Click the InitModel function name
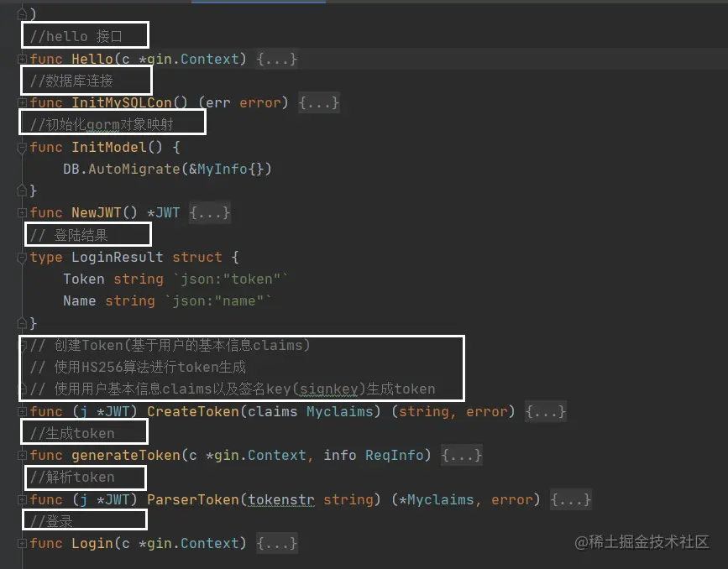 click(x=109, y=147)
